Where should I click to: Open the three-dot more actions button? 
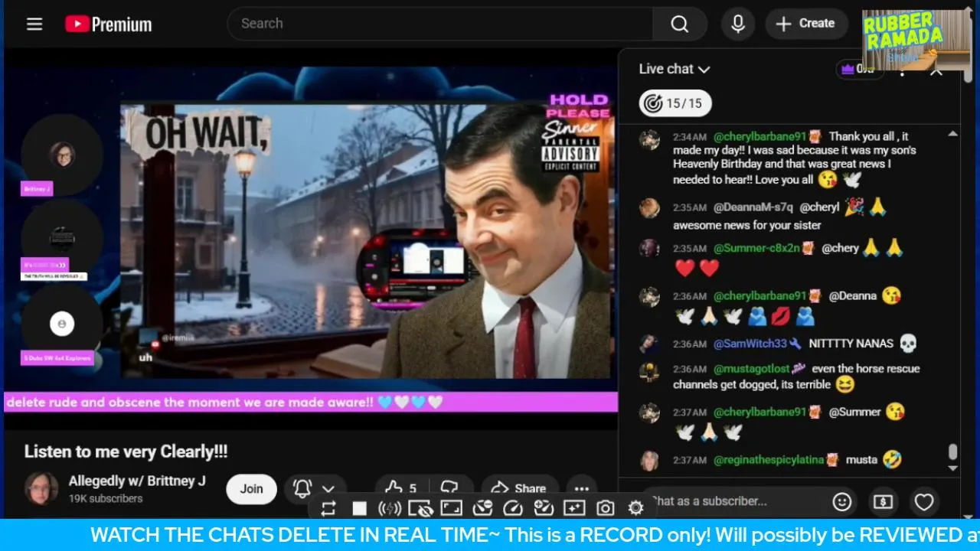coord(582,488)
